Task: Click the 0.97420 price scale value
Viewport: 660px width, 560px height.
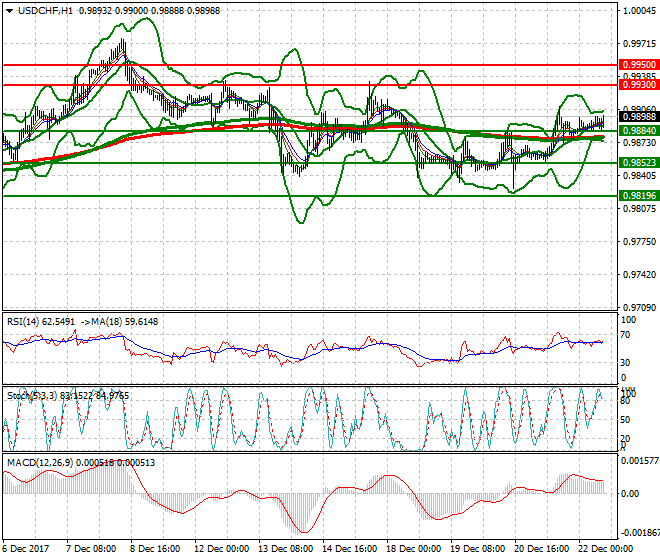Action: pos(639,275)
